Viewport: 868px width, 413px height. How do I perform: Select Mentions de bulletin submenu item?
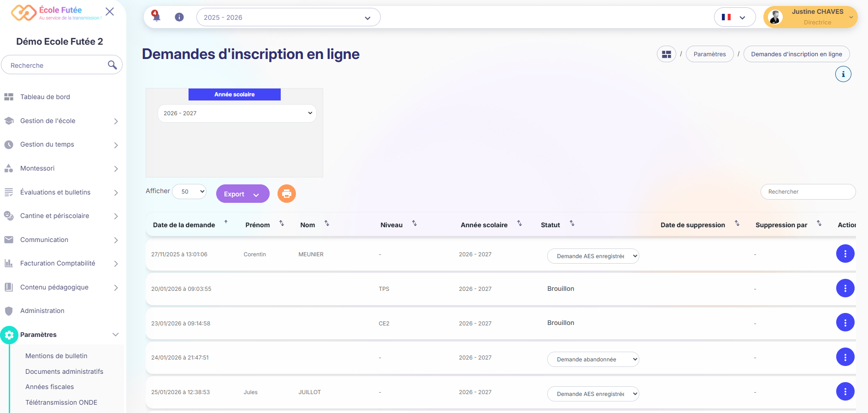coord(56,356)
